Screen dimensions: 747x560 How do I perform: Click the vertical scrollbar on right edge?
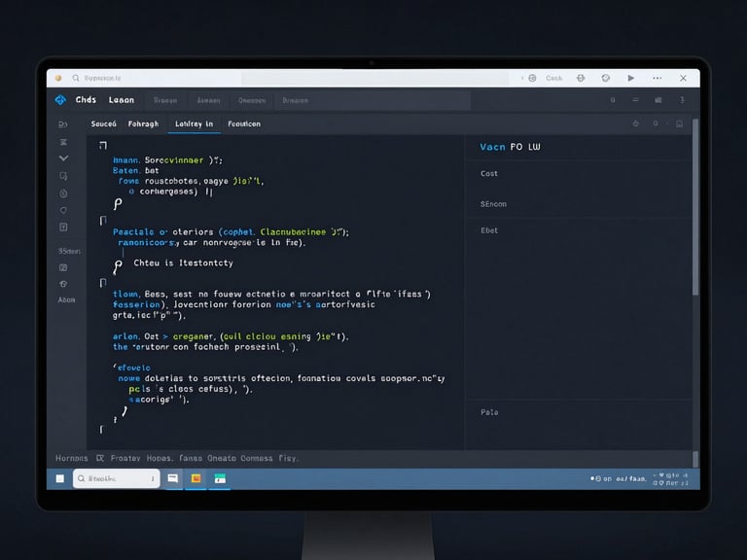tap(695, 207)
